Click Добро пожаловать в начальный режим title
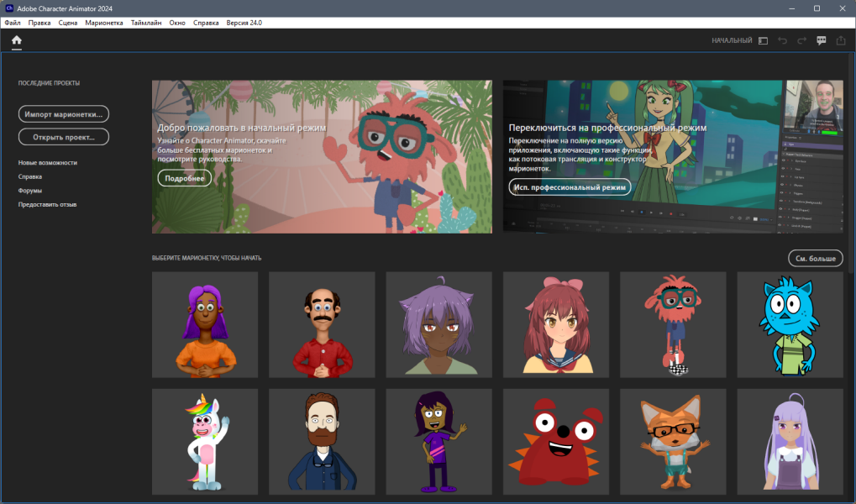Viewport: 856px width, 504px height. 241,128
